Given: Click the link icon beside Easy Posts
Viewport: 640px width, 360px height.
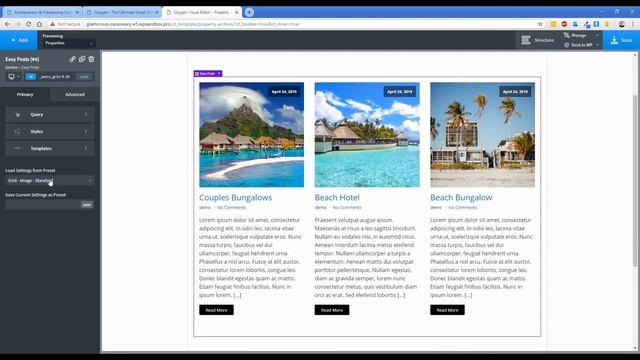Looking at the screenshot, I should click(72, 59).
